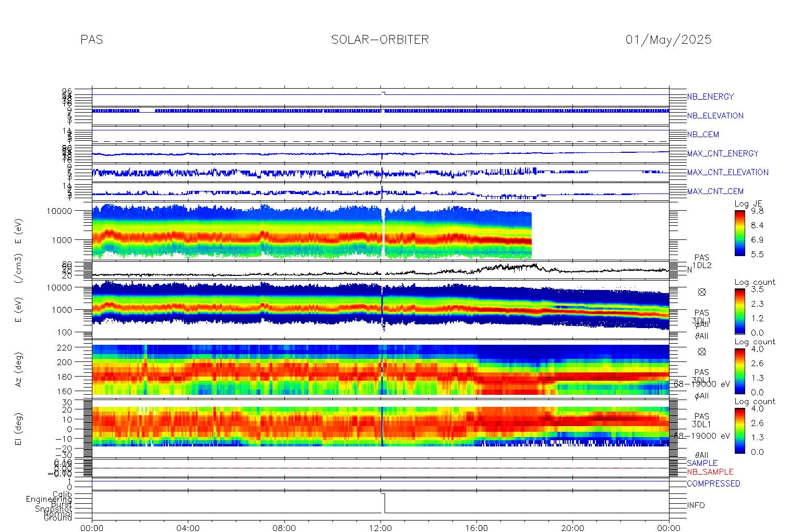Click the 20:00 time axis label
This screenshot has height=532, width=789.
[x=572, y=528]
